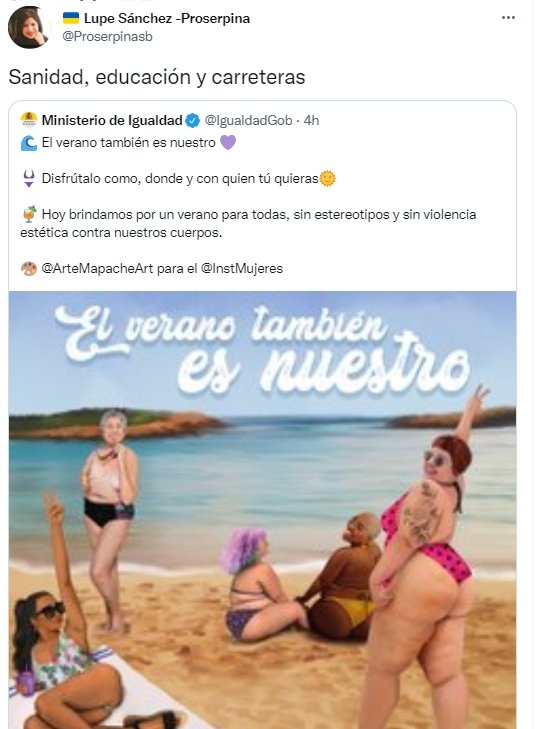Click Ministerio de Igualdad avatar icon

point(29,120)
